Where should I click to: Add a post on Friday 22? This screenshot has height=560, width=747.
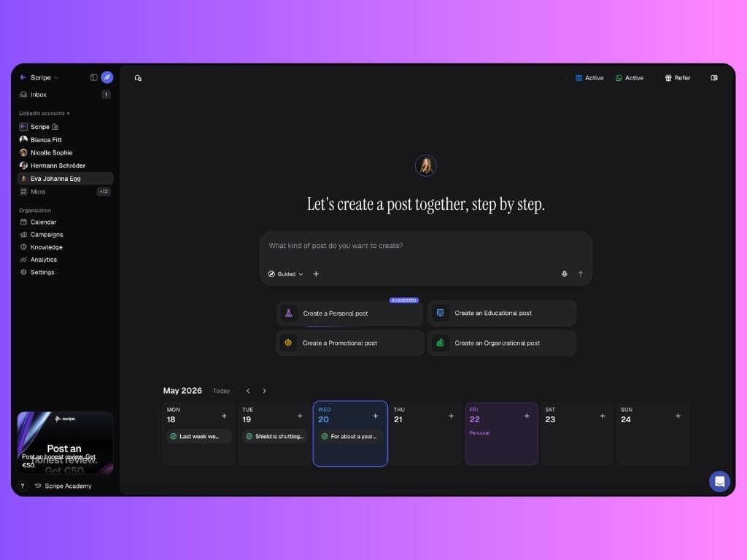(527, 416)
